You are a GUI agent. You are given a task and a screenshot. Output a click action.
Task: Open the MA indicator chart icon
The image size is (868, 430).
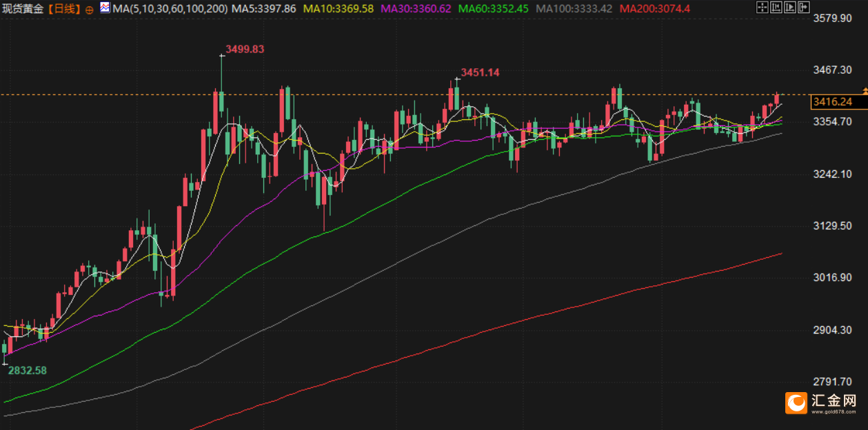[105, 8]
